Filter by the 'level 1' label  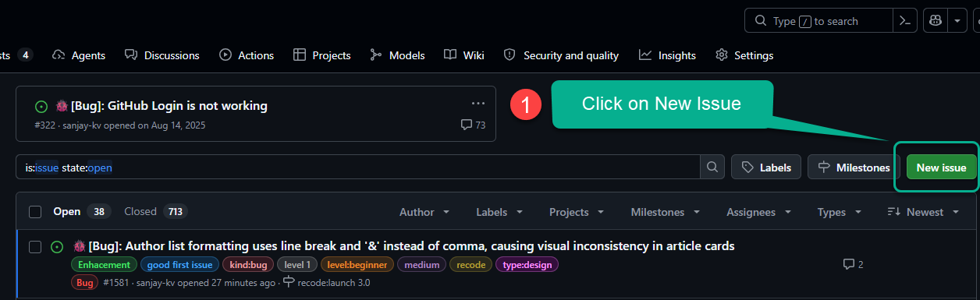tap(297, 265)
